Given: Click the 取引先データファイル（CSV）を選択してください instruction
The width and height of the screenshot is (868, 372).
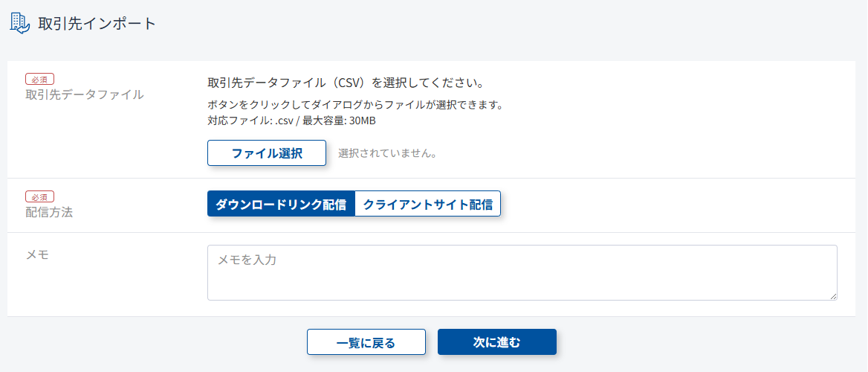Looking at the screenshot, I should 346,81.
